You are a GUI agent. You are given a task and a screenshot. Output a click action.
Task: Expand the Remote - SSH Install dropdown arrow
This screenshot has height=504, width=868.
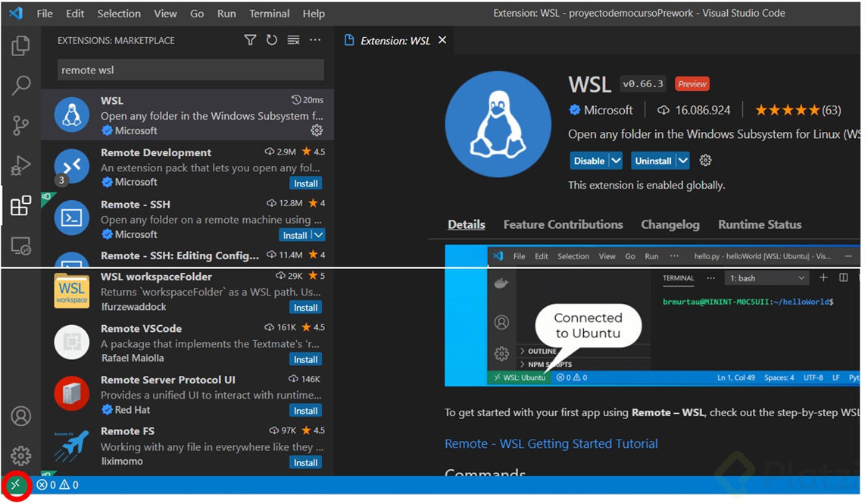[319, 235]
